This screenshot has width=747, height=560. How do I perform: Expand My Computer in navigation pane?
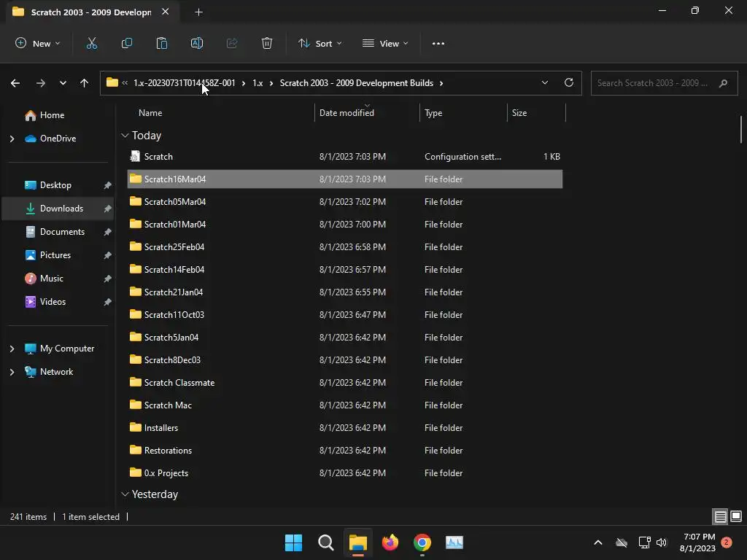(12, 349)
